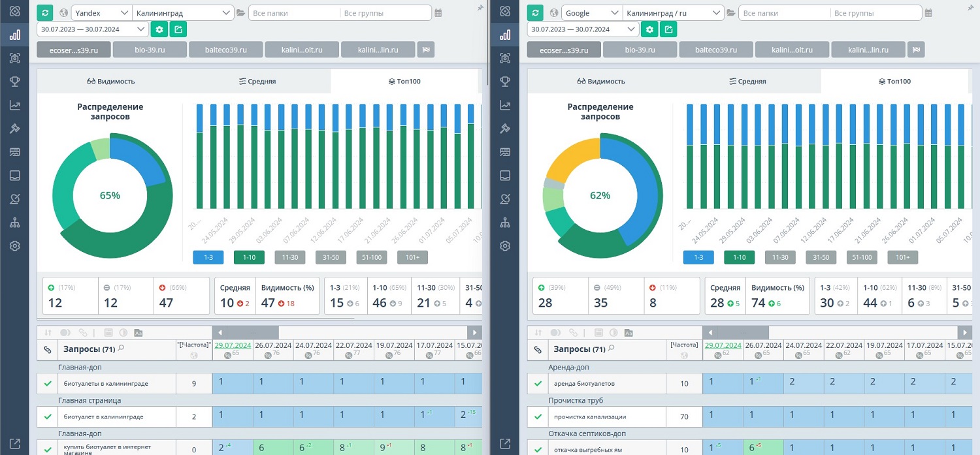Select the Топ100 tab in the Google panel

pos(894,82)
